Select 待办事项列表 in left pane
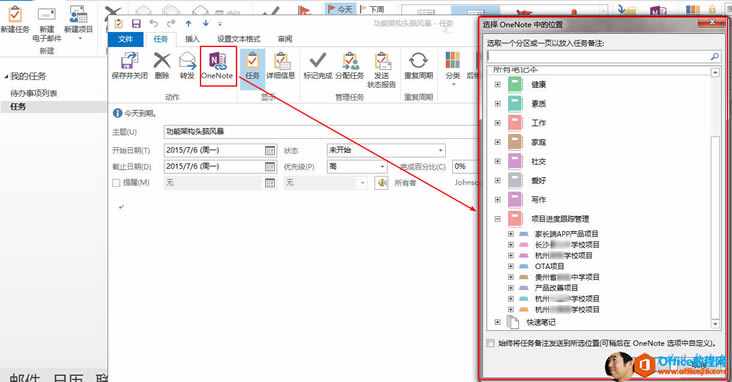732x382 pixels. (x=34, y=93)
